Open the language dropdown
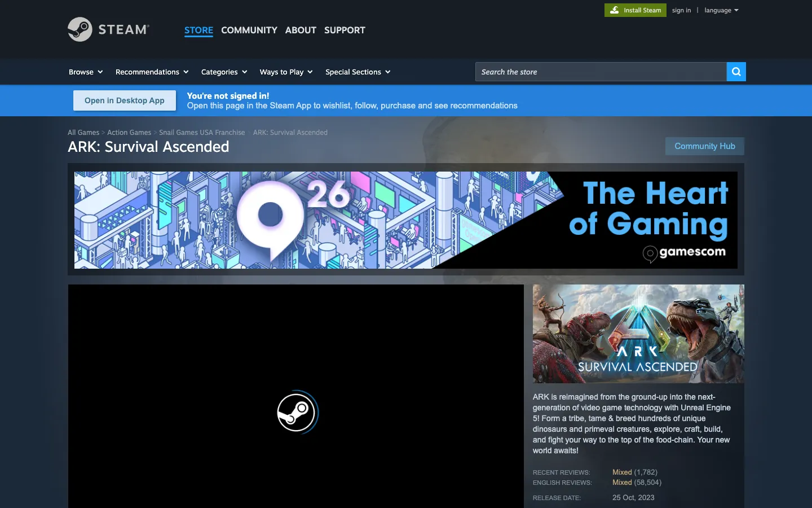Screen dimensions: 812x508 [721, 10]
